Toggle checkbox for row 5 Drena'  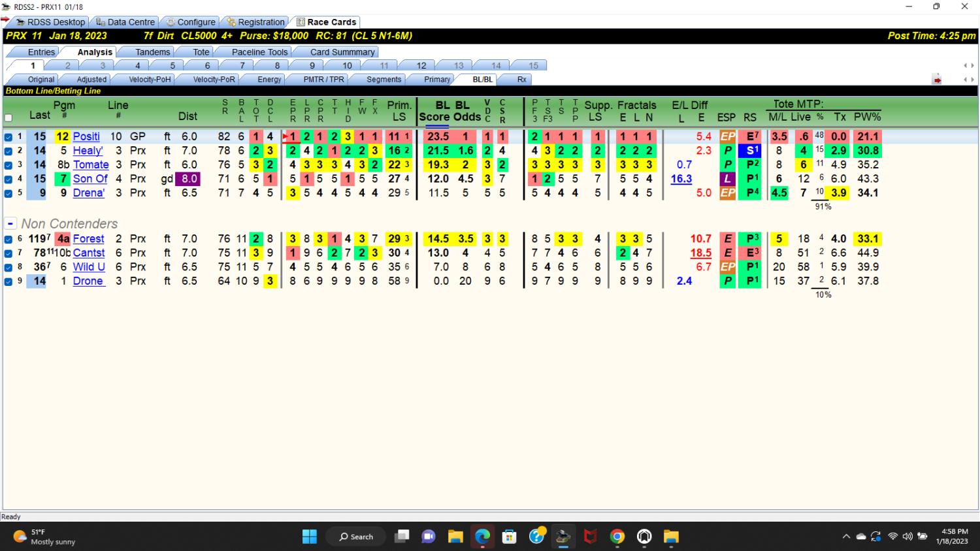(8, 193)
